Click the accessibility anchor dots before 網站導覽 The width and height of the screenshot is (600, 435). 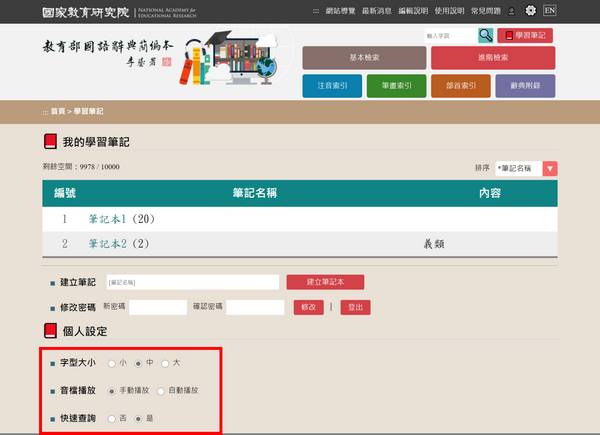[x=316, y=11]
